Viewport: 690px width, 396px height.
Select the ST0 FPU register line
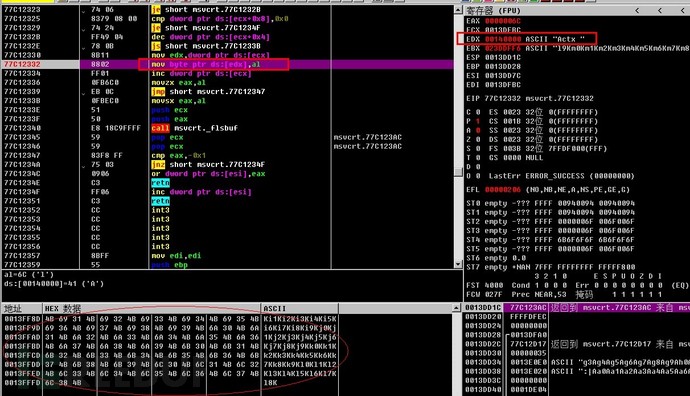550,203
